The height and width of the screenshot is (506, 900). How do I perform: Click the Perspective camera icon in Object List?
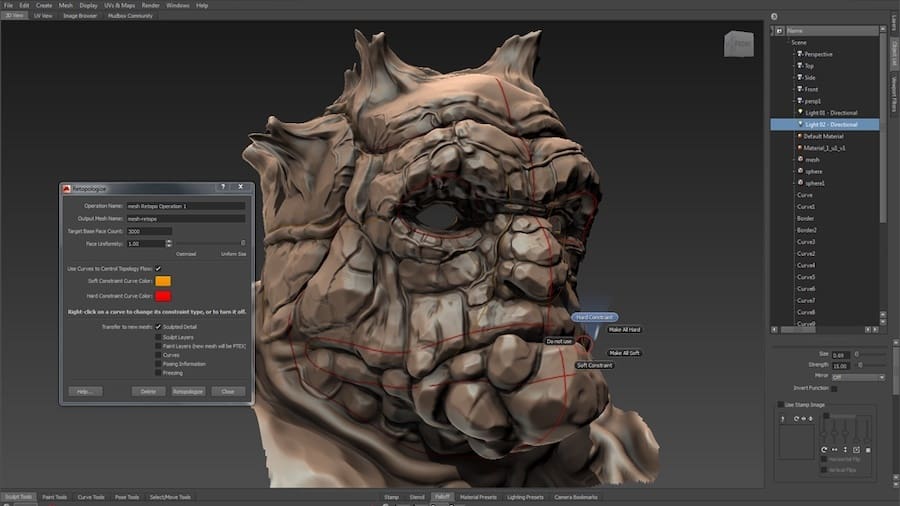[x=800, y=54]
